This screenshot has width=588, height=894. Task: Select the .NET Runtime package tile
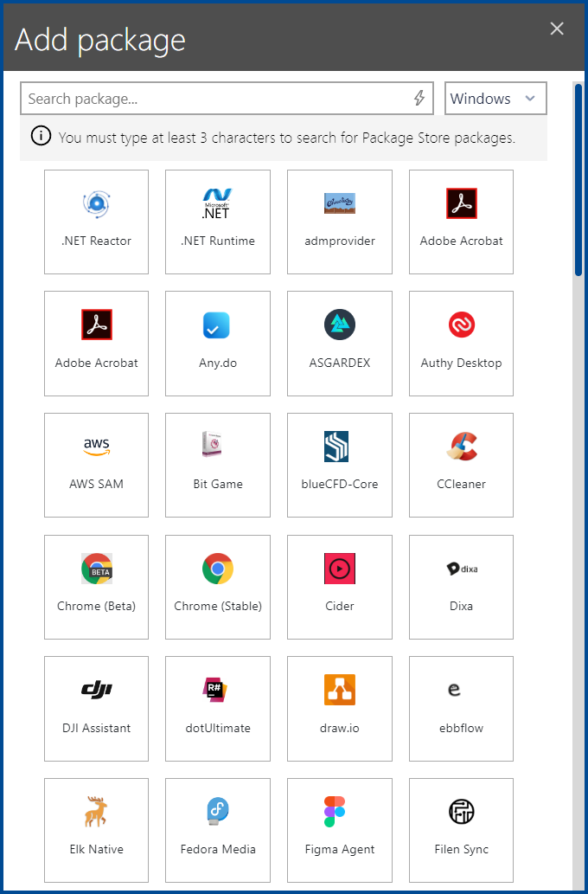[x=218, y=222]
